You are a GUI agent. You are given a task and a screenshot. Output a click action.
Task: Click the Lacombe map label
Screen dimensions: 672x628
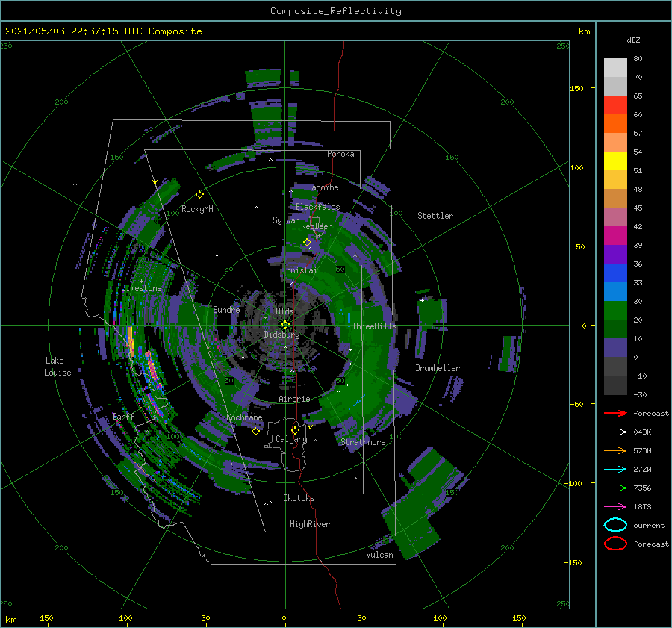click(323, 187)
